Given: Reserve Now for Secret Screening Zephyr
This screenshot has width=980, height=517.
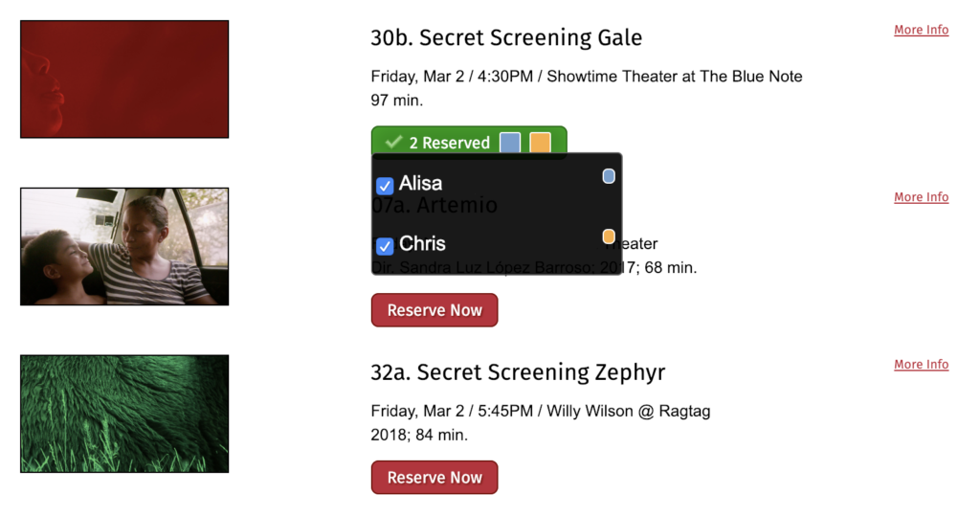Looking at the screenshot, I should 434,478.
